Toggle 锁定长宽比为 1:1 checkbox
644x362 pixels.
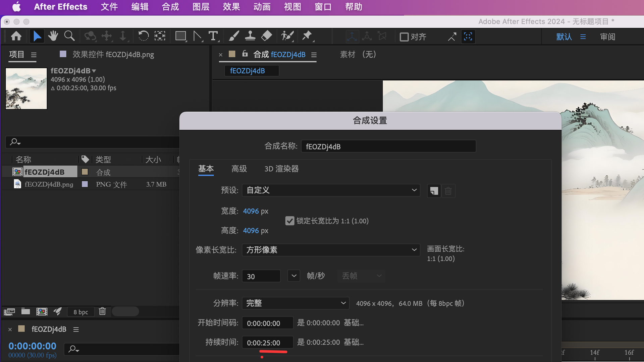289,221
